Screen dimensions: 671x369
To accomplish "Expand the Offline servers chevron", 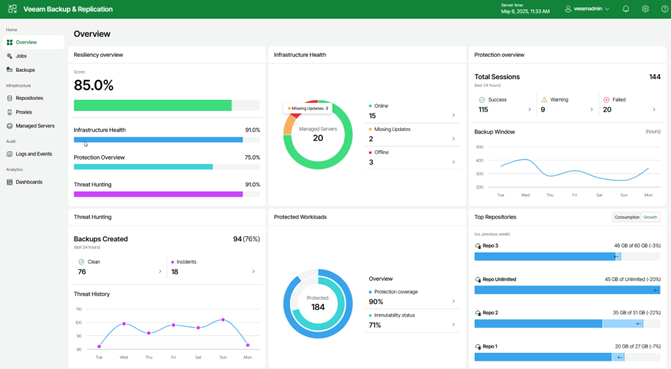I will [454, 162].
